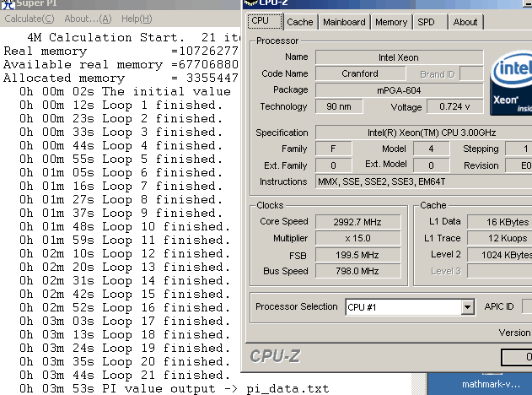
Task: Click the OK button in CPU-Z
Action: (x=516, y=357)
